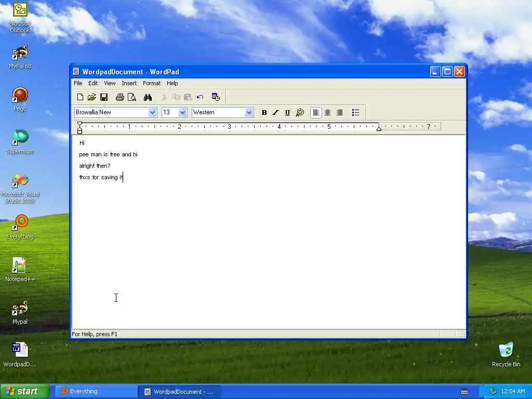Open the Insert menu
The height and width of the screenshot is (399, 532).
click(129, 83)
